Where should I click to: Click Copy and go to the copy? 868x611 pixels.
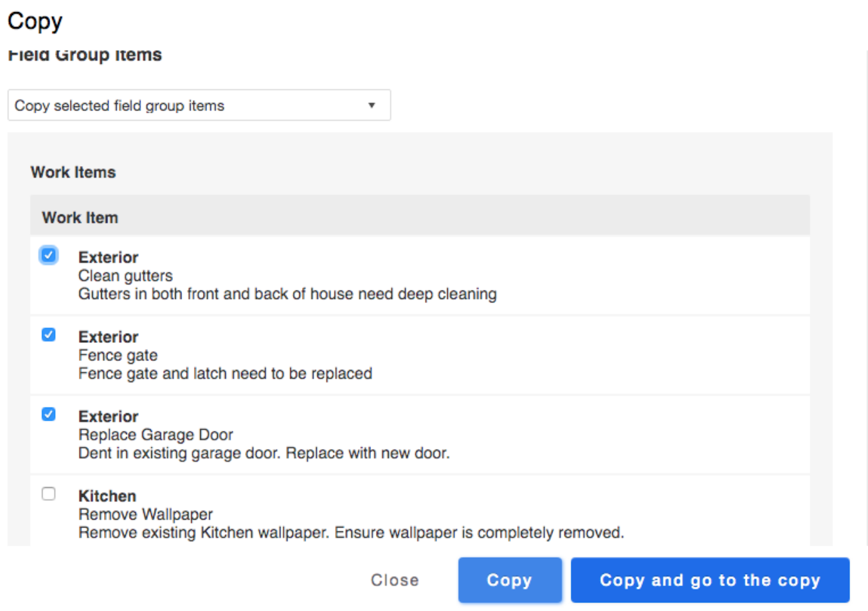click(x=709, y=580)
